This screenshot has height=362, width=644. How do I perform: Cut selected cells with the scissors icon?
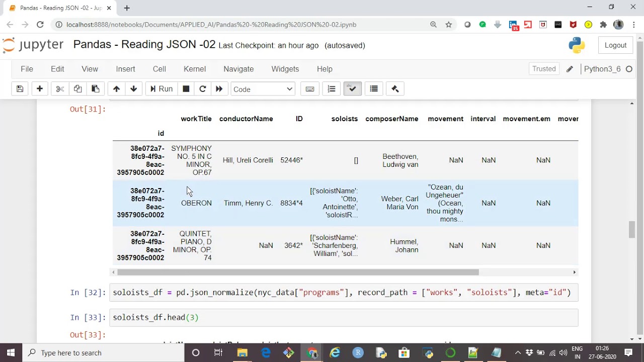[x=60, y=89]
